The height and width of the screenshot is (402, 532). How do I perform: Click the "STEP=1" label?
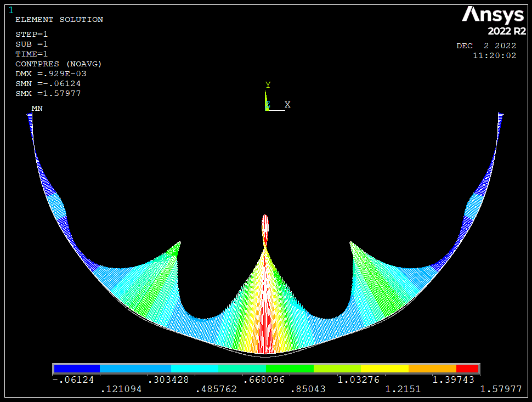(x=32, y=34)
